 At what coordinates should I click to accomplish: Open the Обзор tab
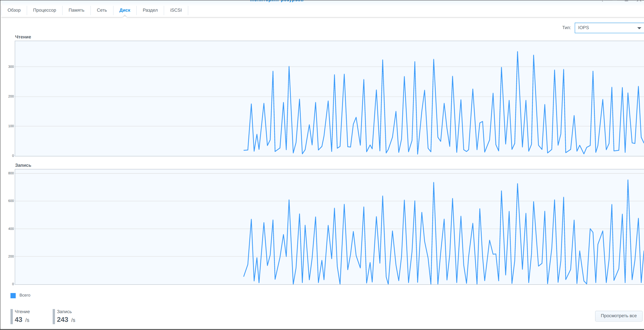14,10
